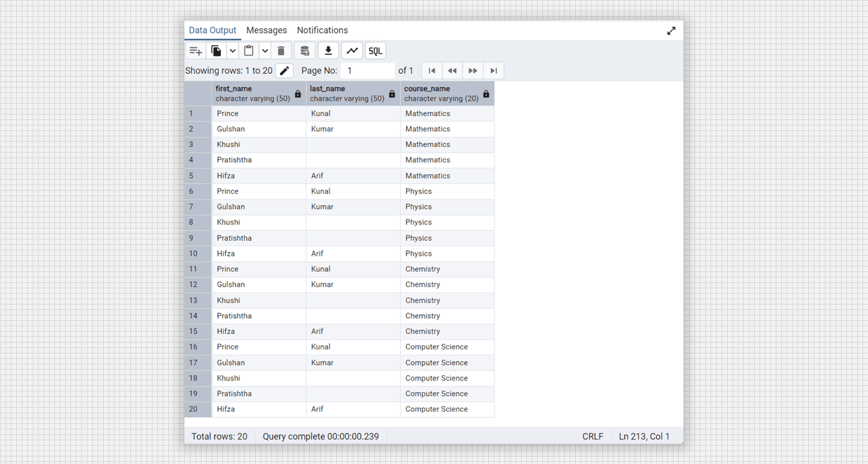868x464 pixels.
Task: Click the Save data changes icon
Action: pos(305,51)
